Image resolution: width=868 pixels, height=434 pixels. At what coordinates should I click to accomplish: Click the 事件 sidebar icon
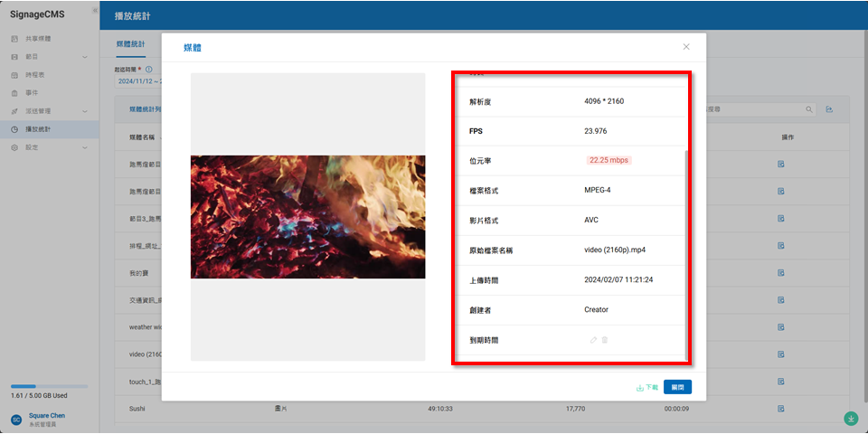click(14, 93)
